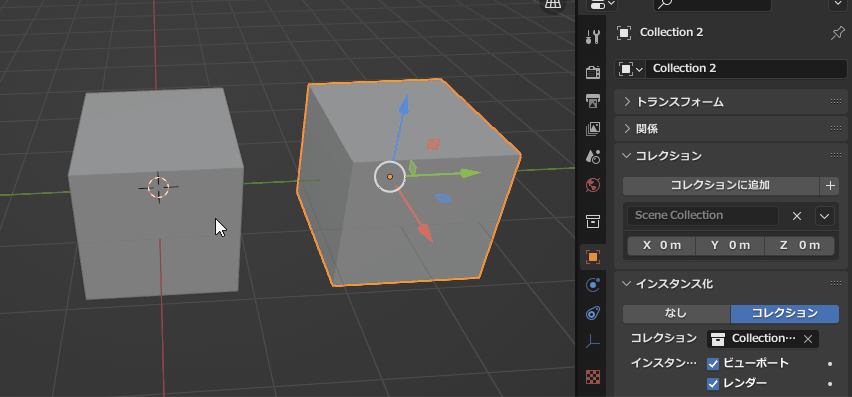
Task: Open the View Layer properties tab
Action: tap(592, 129)
